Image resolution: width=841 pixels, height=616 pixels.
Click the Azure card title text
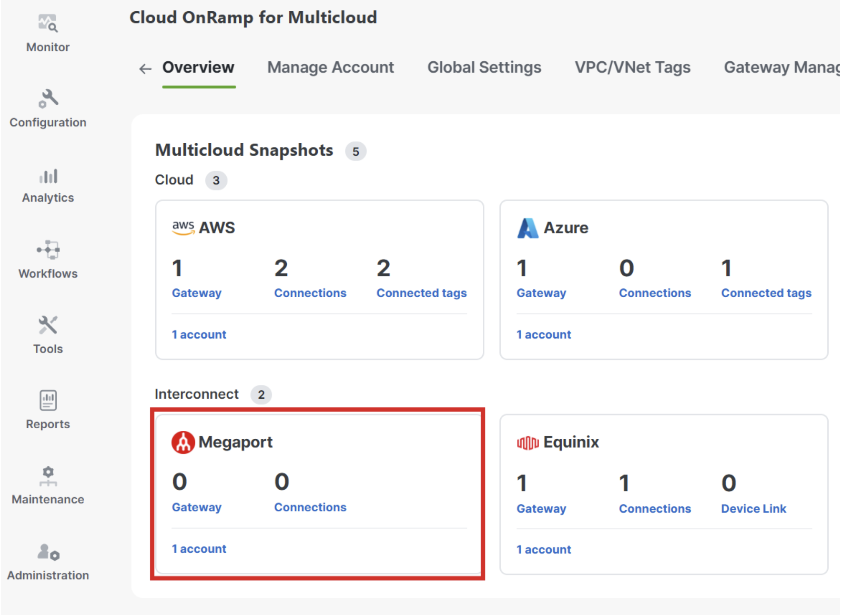point(566,228)
